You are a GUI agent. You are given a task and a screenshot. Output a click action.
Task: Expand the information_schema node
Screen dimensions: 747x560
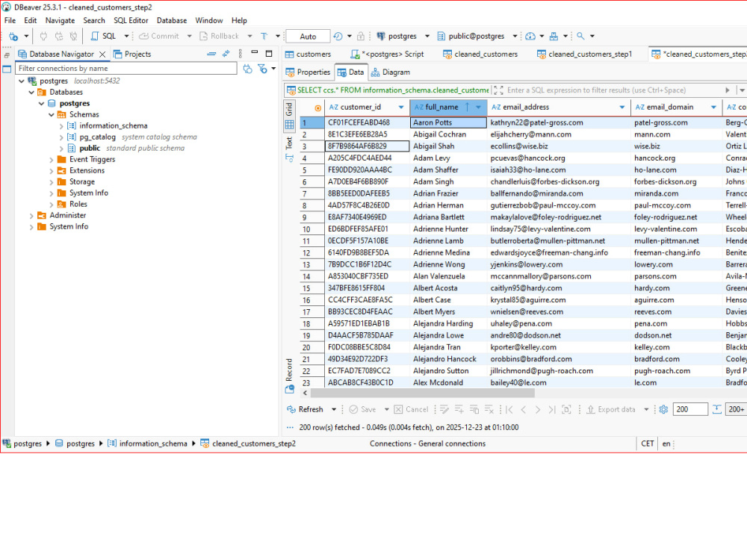[x=61, y=126]
